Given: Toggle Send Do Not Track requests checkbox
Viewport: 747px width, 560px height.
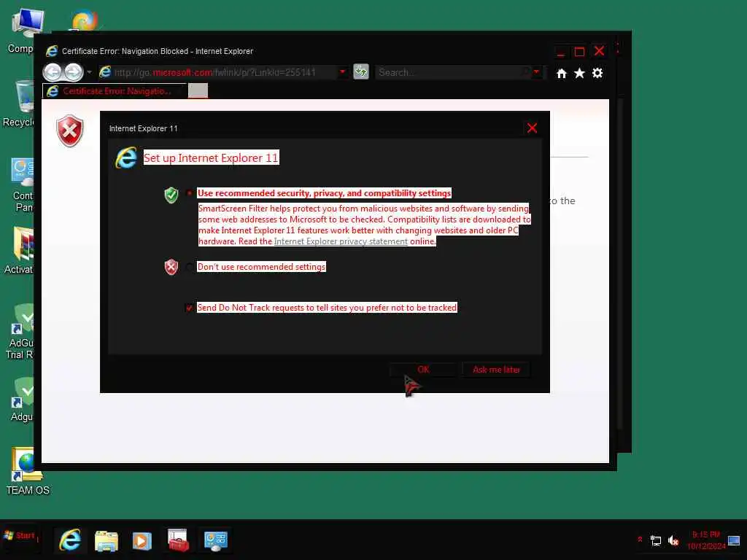Looking at the screenshot, I should click(189, 308).
